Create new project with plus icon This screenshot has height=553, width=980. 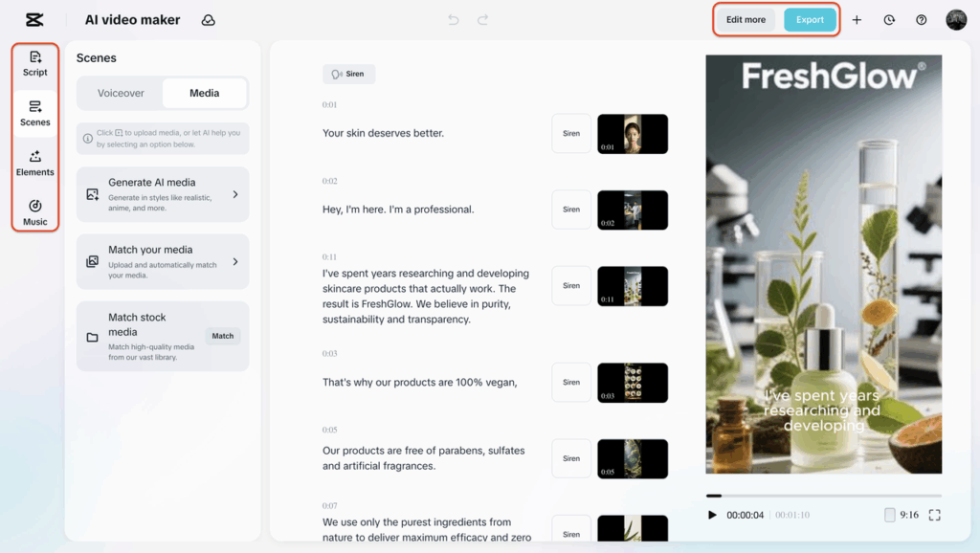pos(857,20)
